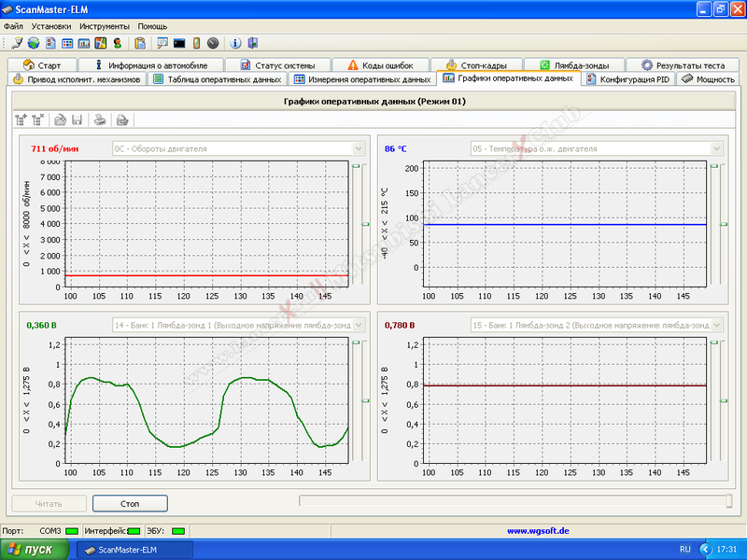The width and height of the screenshot is (747, 560).
Task: Click the multicolor grid toolbar icon
Action: [x=101, y=43]
